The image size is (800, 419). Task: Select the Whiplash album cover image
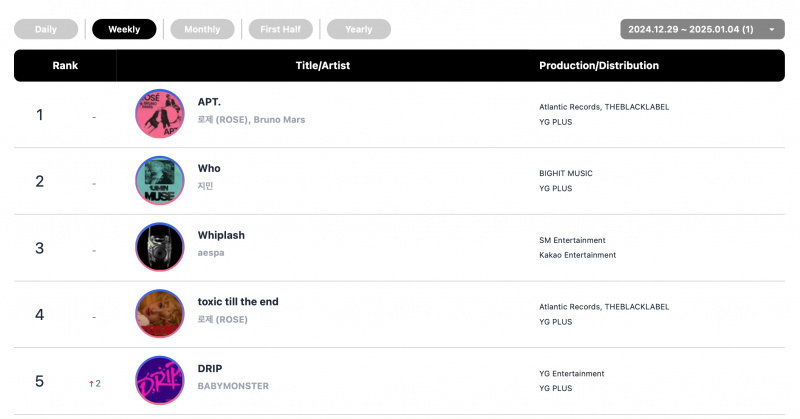(160, 247)
